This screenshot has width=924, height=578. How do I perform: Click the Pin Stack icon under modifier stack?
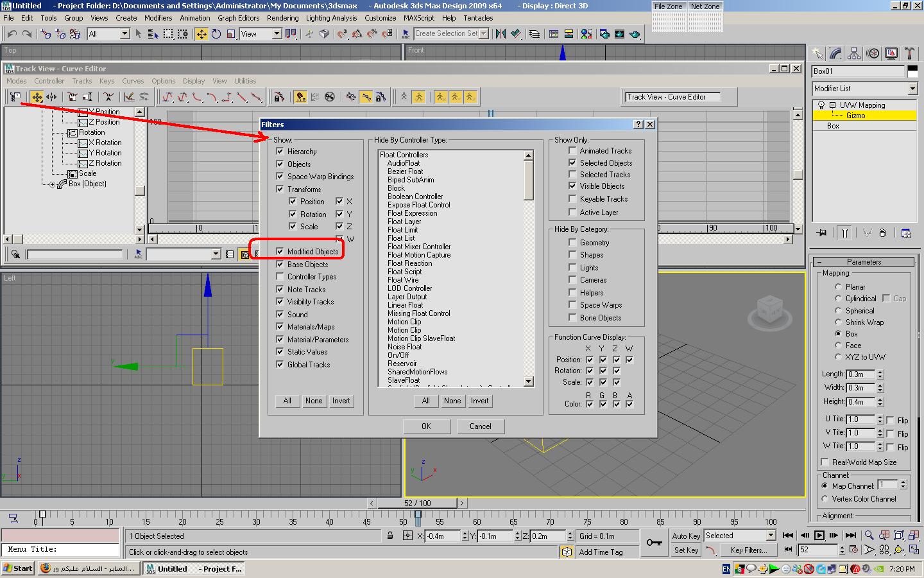tap(821, 233)
